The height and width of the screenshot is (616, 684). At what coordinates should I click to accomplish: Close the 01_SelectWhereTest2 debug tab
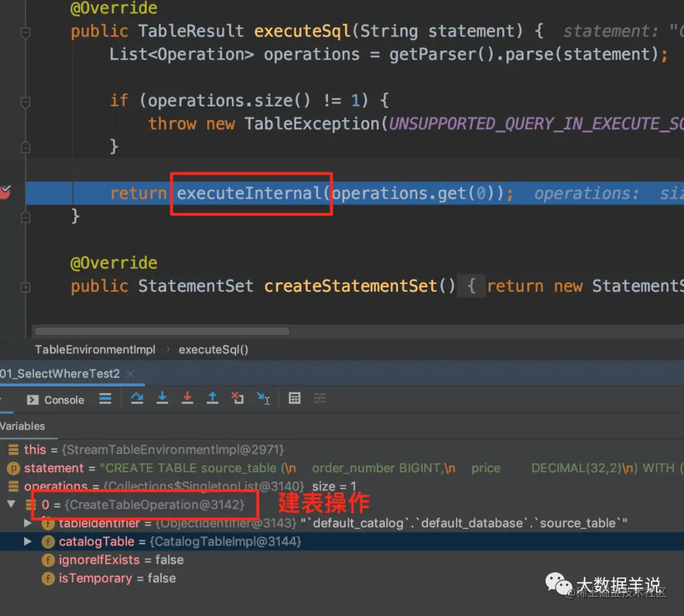click(x=130, y=374)
